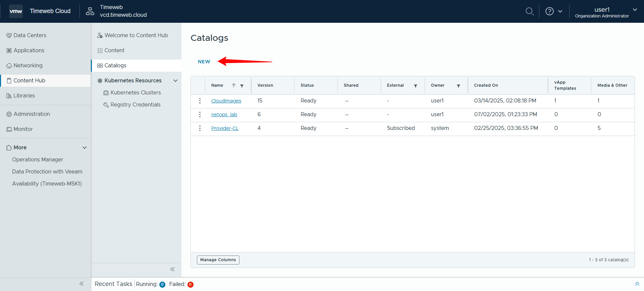
Task: Open actions menu for netops_lab row
Action: 200,115
